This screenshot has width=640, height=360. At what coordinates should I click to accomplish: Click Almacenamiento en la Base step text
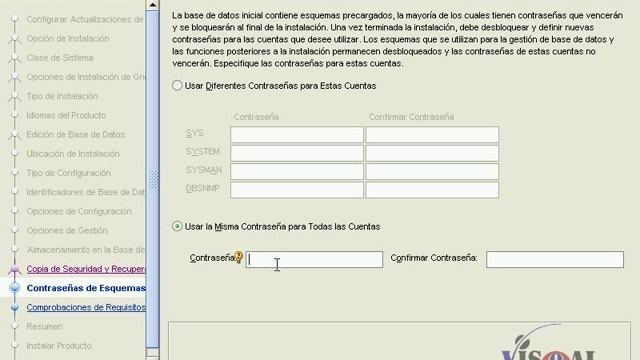pos(86,249)
